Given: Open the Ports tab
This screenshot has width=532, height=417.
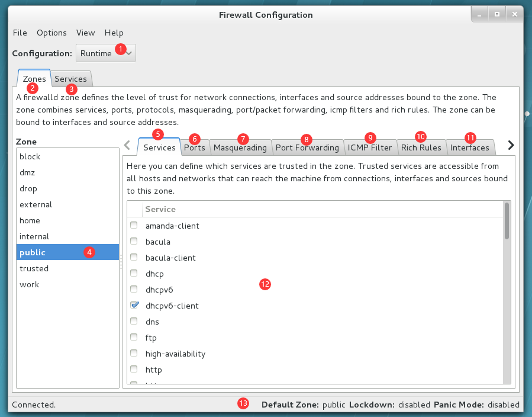Looking at the screenshot, I should pos(195,147).
